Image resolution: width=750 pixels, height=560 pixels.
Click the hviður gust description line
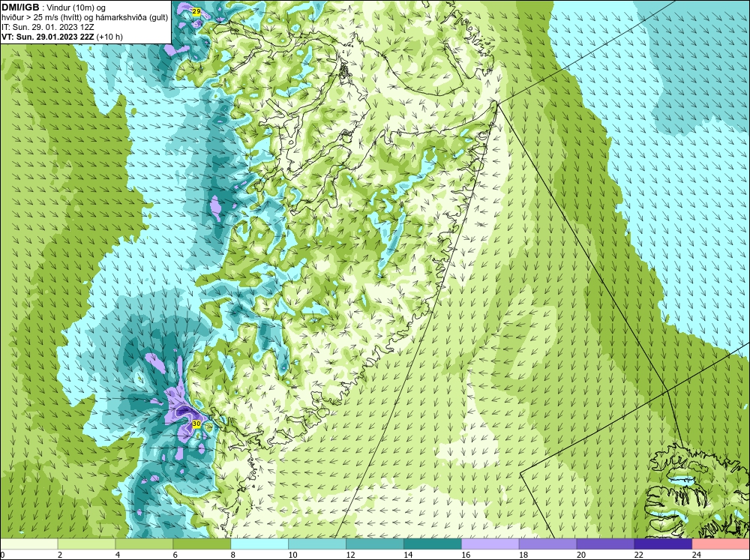(85, 18)
